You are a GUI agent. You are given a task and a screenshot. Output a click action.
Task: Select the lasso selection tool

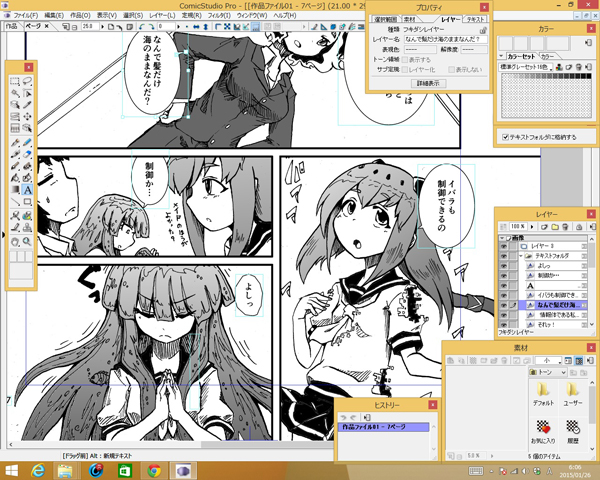coord(27,81)
